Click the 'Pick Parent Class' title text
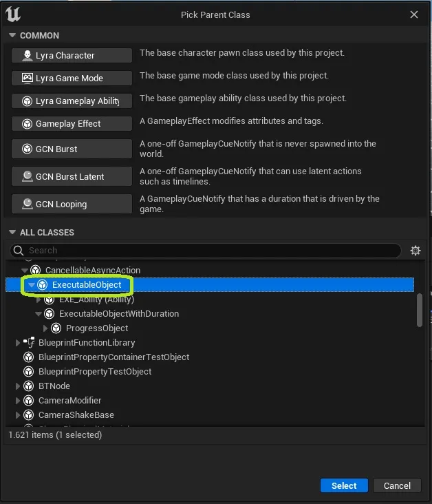The height and width of the screenshot is (504, 432). coord(215,14)
